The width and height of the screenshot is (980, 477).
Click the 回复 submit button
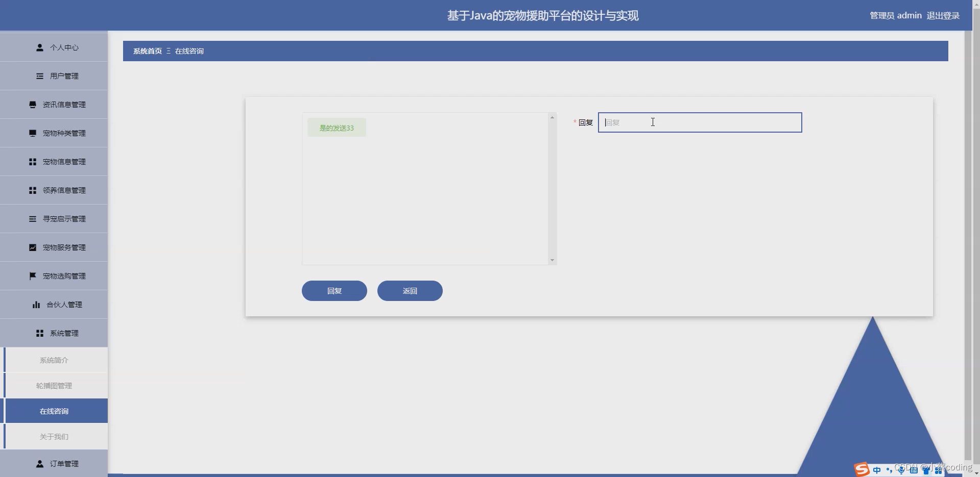(x=334, y=291)
